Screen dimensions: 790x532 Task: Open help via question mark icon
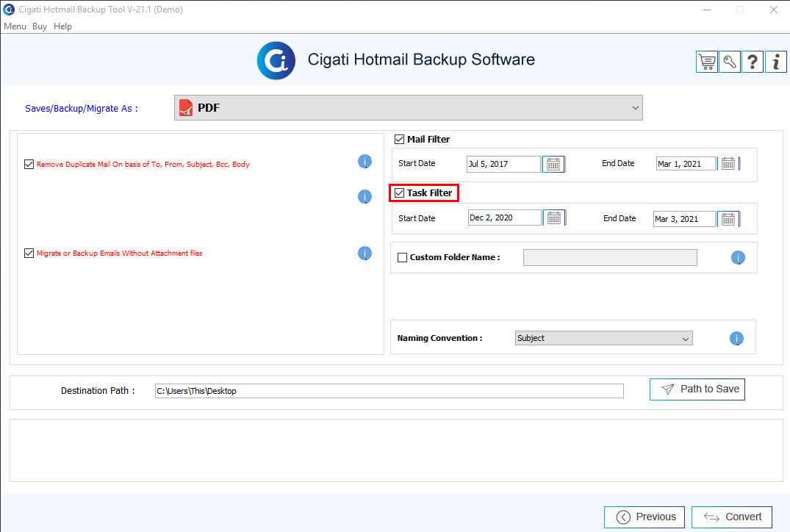(x=753, y=62)
